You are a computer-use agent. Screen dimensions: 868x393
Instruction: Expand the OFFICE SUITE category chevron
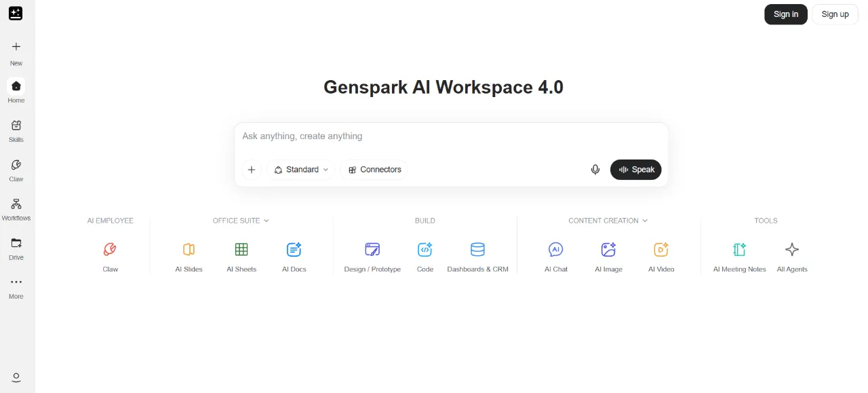point(267,221)
